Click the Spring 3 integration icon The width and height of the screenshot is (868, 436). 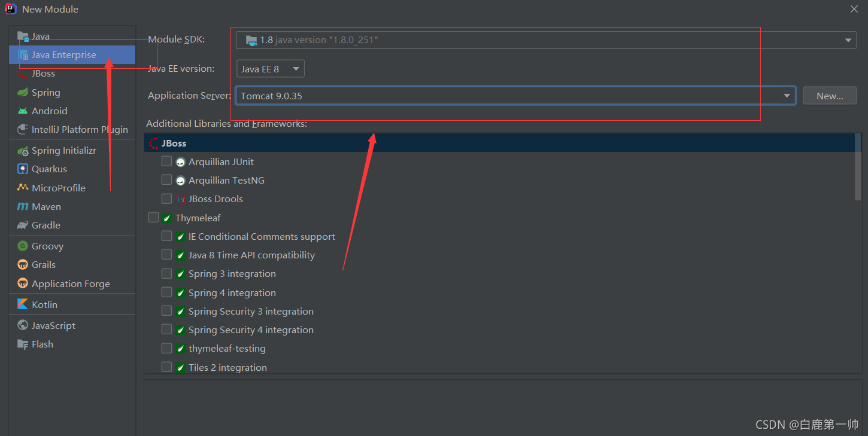[181, 274]
